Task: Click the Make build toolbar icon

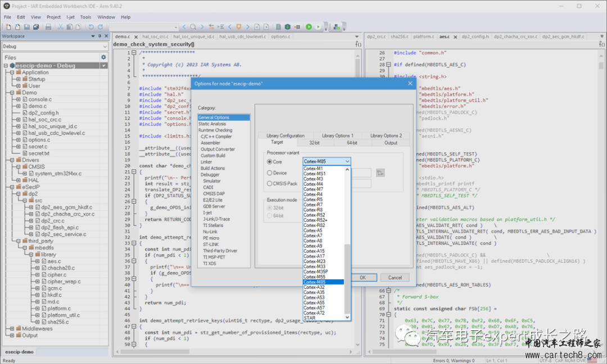Action: click(288, 27)
